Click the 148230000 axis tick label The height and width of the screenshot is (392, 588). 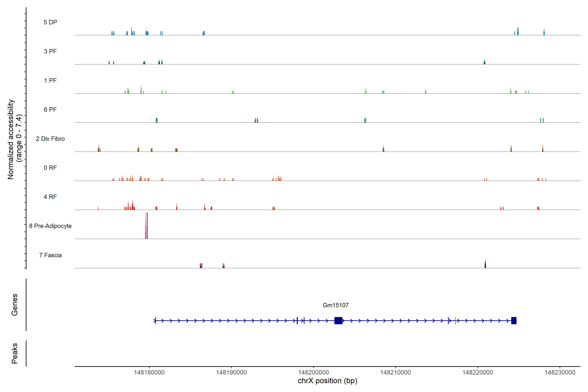tap(560, 373)
